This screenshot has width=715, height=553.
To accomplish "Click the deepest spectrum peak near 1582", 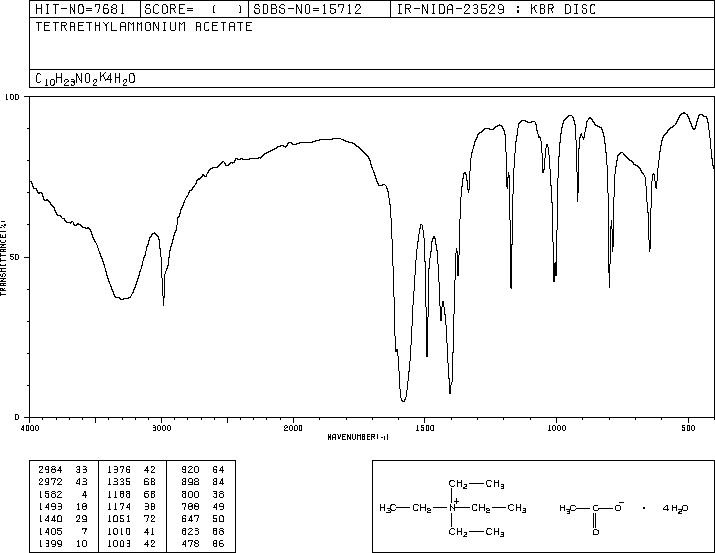I will pos(403,400).
